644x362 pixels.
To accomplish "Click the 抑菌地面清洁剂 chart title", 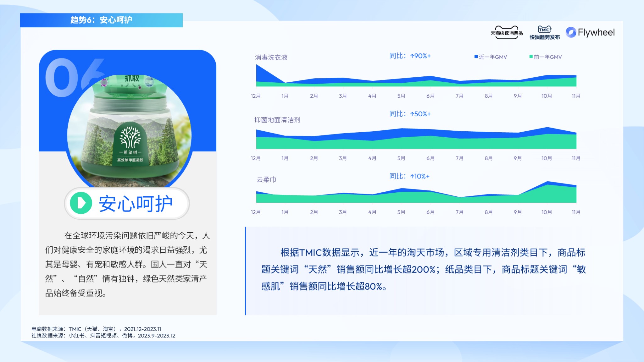I will (277, 120).
